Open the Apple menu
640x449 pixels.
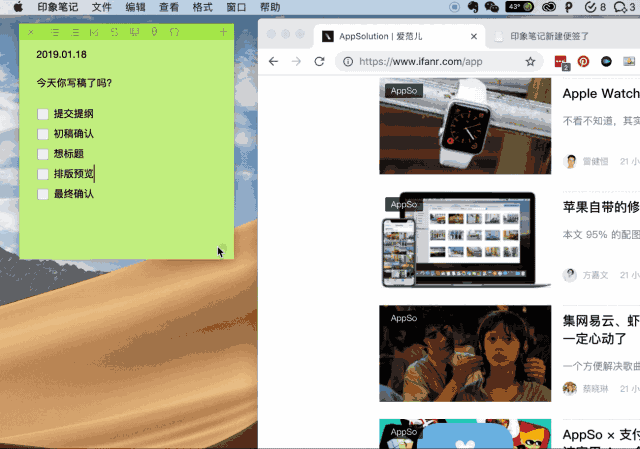click(x=18, y=7)
